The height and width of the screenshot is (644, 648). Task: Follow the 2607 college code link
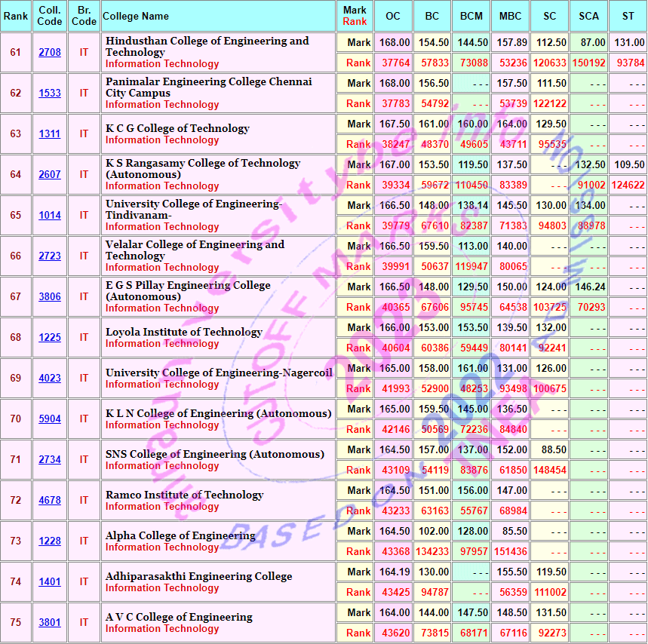50,175
